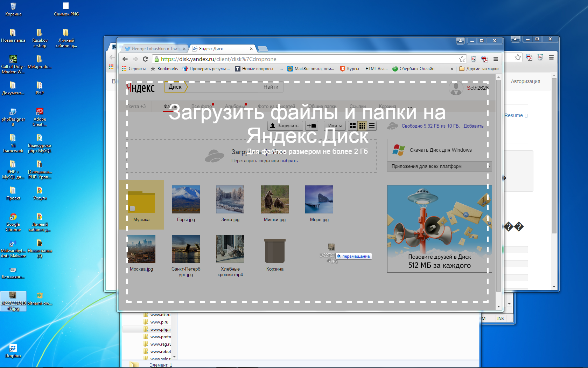Click the browser back arrow
The height and width of the screenshot is (368, 588).
coord(125,59)
